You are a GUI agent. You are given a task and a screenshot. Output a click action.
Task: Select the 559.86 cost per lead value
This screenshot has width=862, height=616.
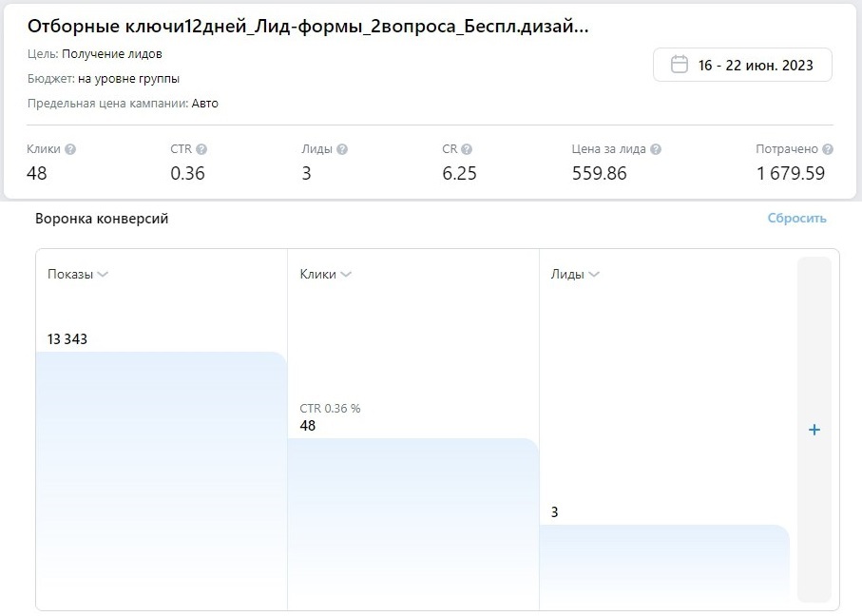point(600,174)
